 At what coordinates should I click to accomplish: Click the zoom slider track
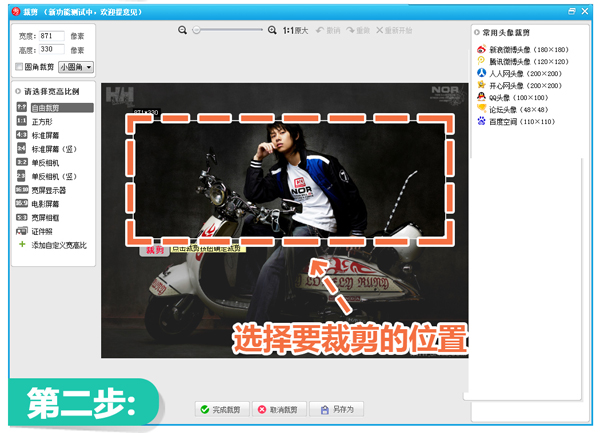pos(228,31)
